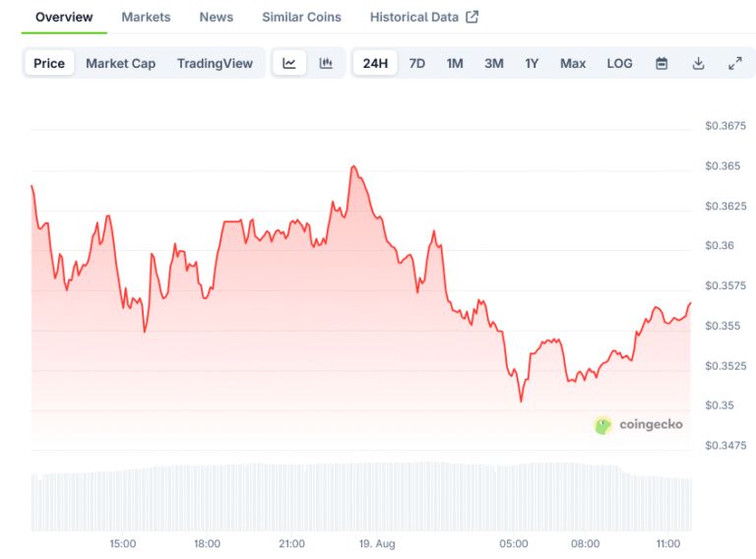Show the Max time range
This screenshot has width=756, height=559.
573,63
